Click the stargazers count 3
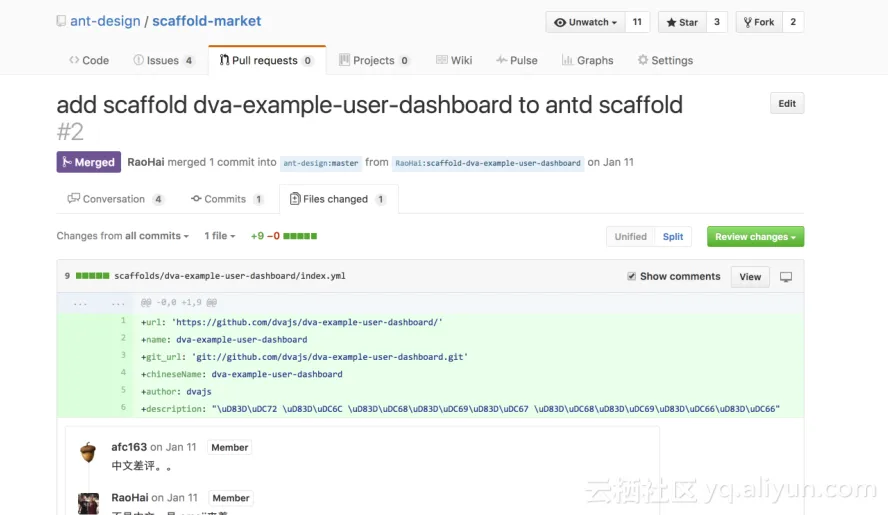This screenshot has height=515, width=888. click(x=716, y=22)
